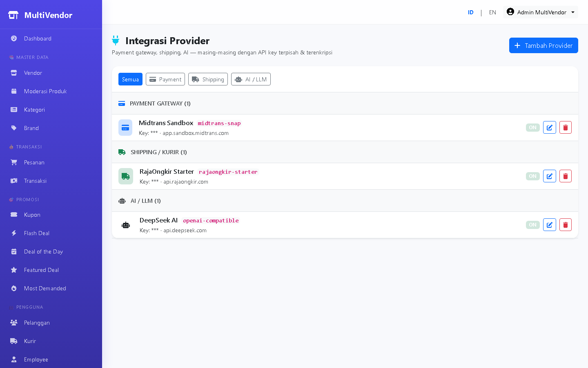The height and width of the screenshot is (368, 588).
Task: Click the midtrans-snap code label
Action: click(x=219, y=123)
